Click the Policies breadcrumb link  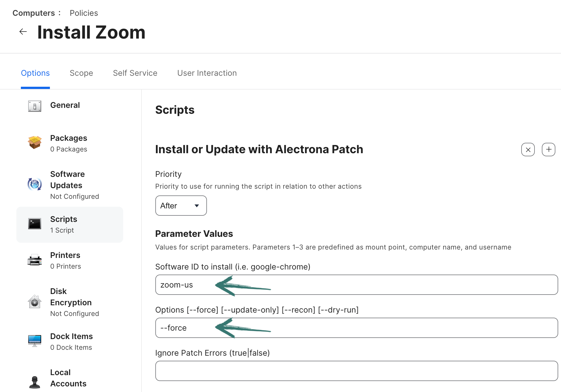pyautogui.click(x=84, y=13)
